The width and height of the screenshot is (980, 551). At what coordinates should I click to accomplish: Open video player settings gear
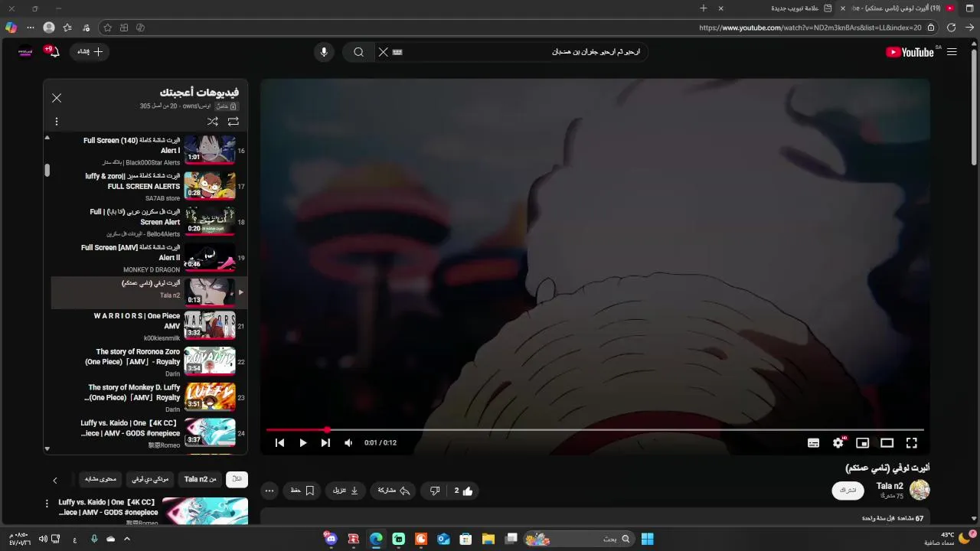[x=838, y=442]
